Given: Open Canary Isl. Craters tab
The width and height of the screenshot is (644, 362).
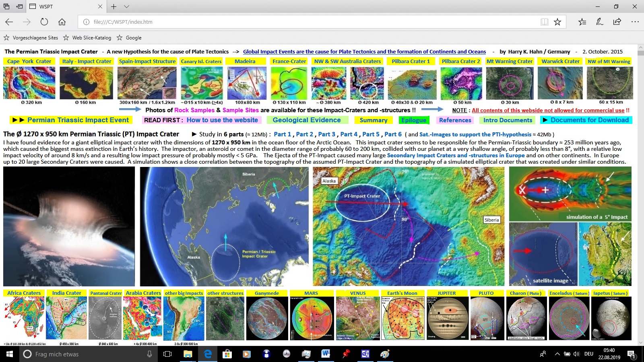Looking at the screenshot, I should (201, 61).
